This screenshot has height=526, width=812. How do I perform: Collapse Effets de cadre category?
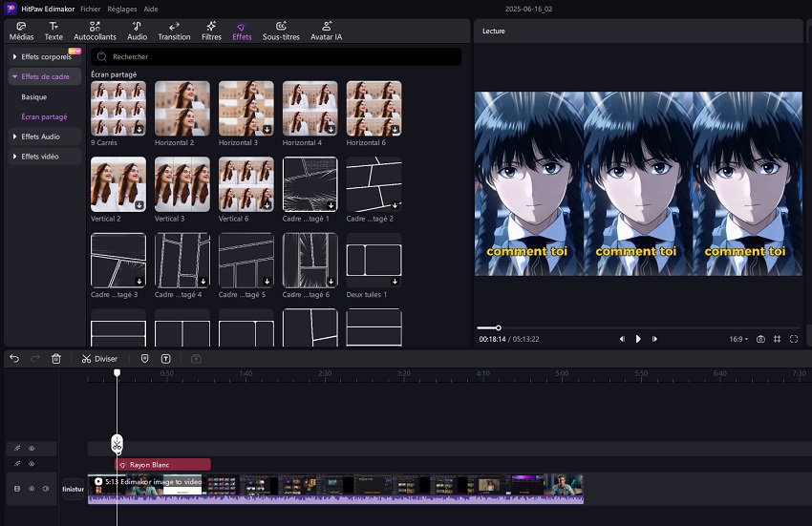pos(45,76)
